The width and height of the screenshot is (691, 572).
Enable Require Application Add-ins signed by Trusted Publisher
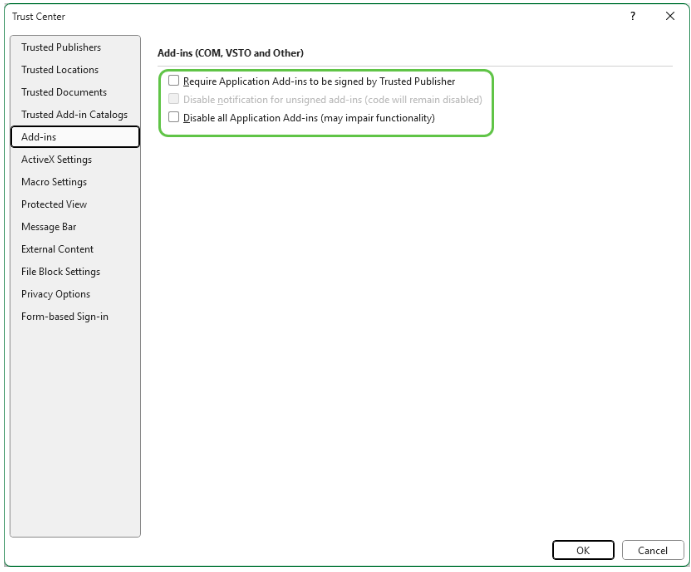click(x=174, y=81)
